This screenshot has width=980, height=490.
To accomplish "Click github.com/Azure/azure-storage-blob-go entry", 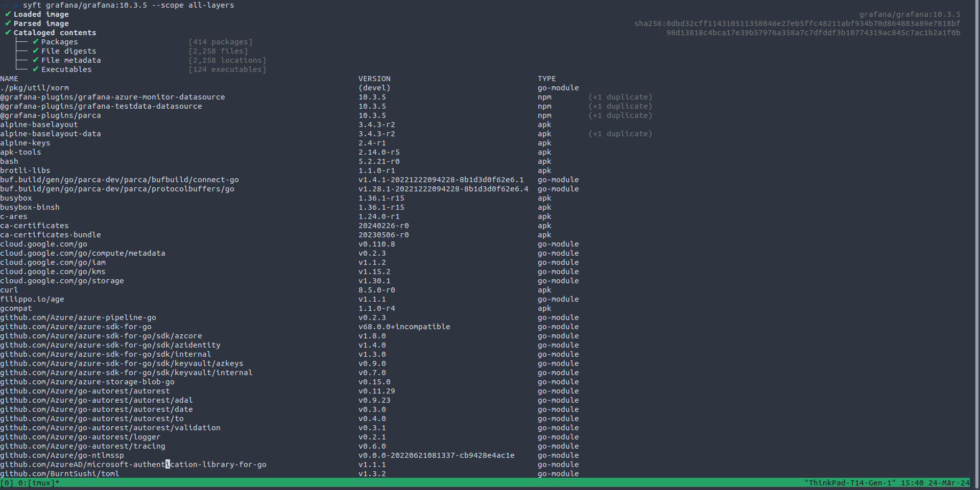I will click(87, 382).
